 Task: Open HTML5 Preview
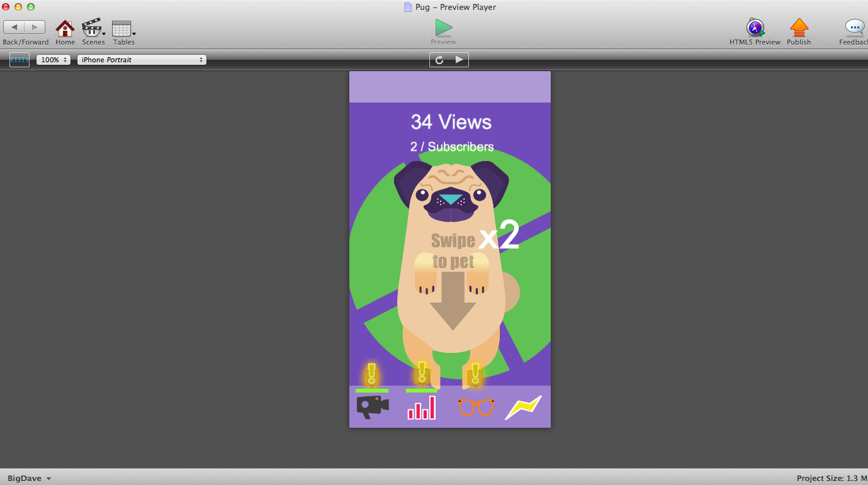(755, 28)
